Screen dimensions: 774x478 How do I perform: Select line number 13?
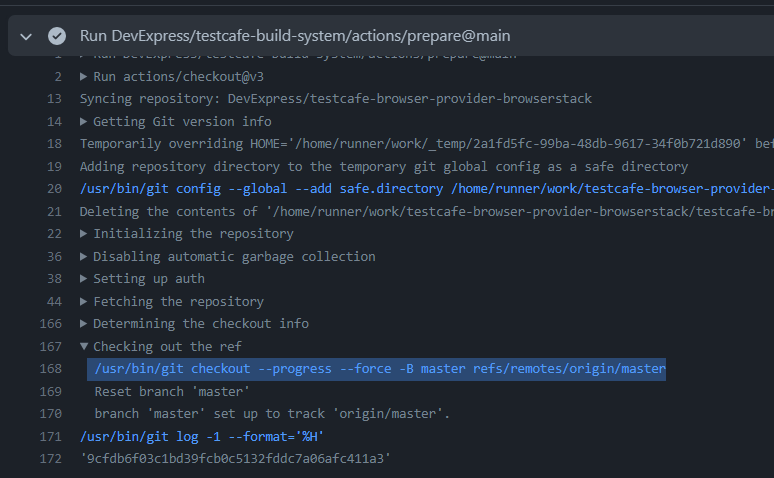tap(54, 99)
